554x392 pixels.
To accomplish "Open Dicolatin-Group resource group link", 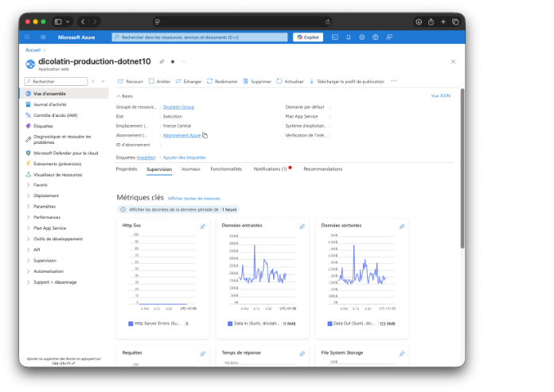I will 178,107.
